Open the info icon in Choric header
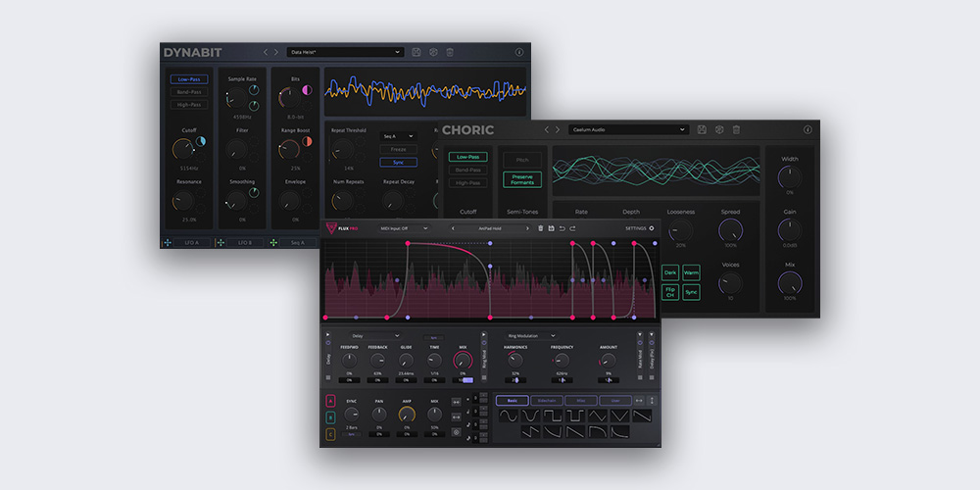980x490 pixels. [808, 129]
